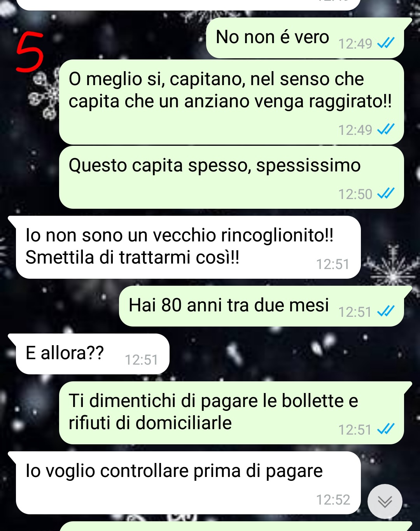
Task: Tap the read ticks on 'Hai 80 anni' message
Action: (x=386, y=311)
